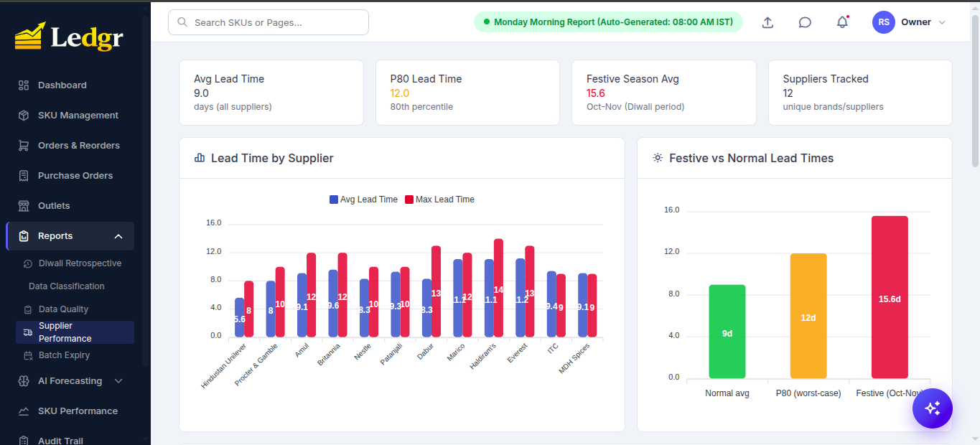
Task: Click the Audit Trail clipboard icon
Action: click(x=24, y=441)
